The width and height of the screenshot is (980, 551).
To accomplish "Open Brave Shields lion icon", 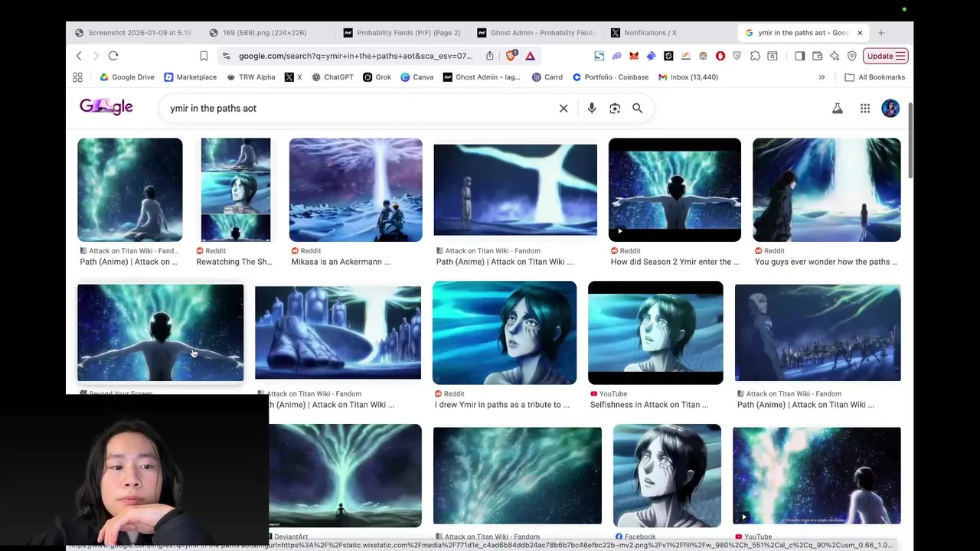I will point(512,56).
